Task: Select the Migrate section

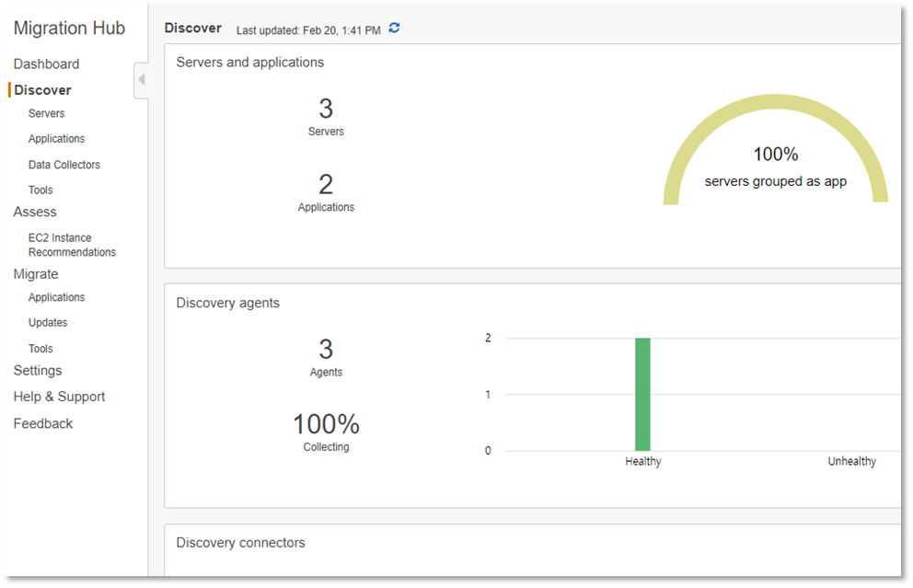Action: pos(36,274)
